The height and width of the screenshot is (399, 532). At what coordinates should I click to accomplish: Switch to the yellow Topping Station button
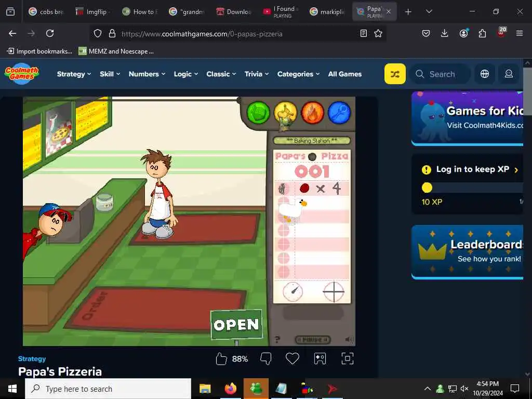[285, 113]
